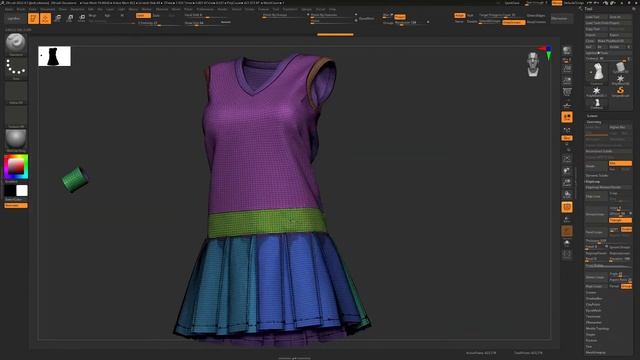Viewport: 640px width, 360px height.
Task: Collapse the Geometry section header
Action: click(x=594, y=122)
